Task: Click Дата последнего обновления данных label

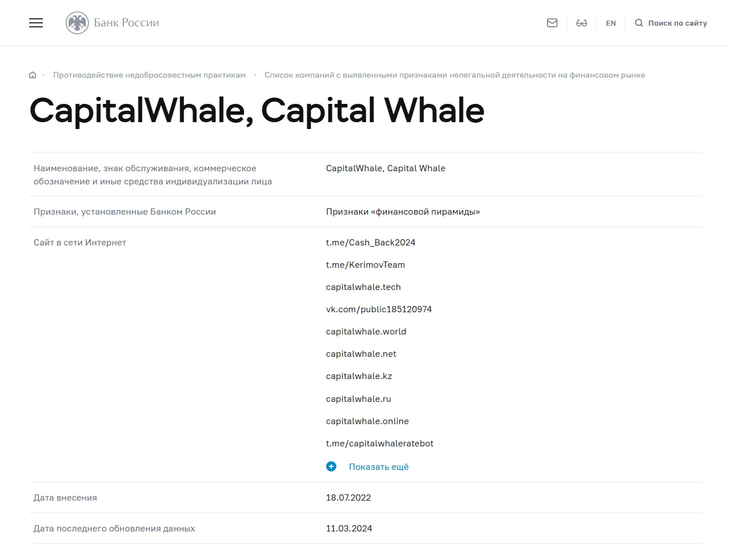Action: [114, 529]
